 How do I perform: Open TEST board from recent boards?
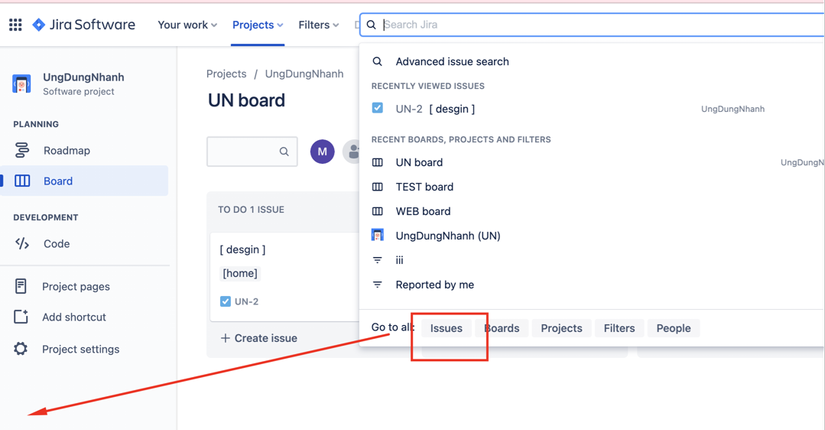pyautogui.click(x=424, y=187)
